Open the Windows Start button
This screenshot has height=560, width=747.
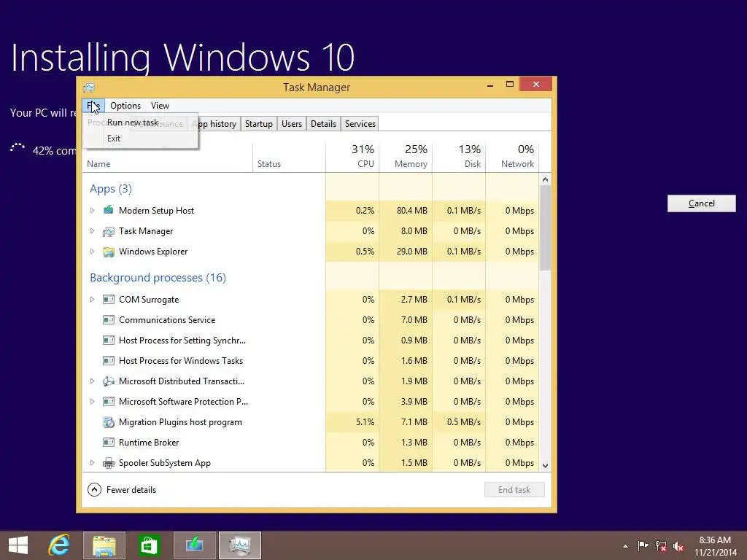click(x=18, y=545)
